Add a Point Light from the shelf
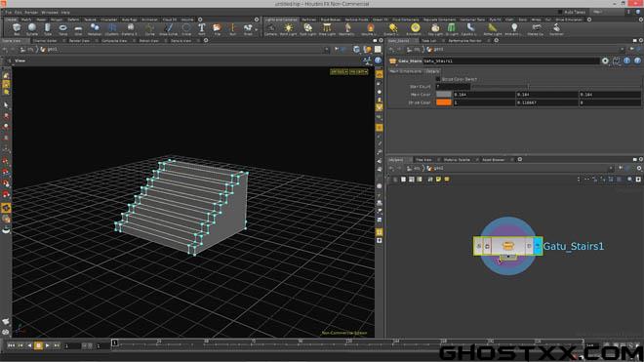The image size is (644, 362). [x=288, y=28]
